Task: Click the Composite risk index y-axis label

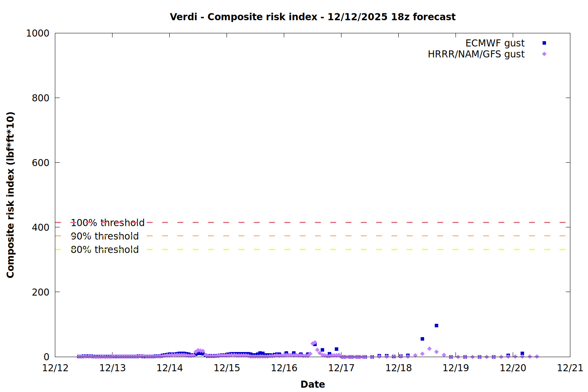Action: click(x=11, y=195)
